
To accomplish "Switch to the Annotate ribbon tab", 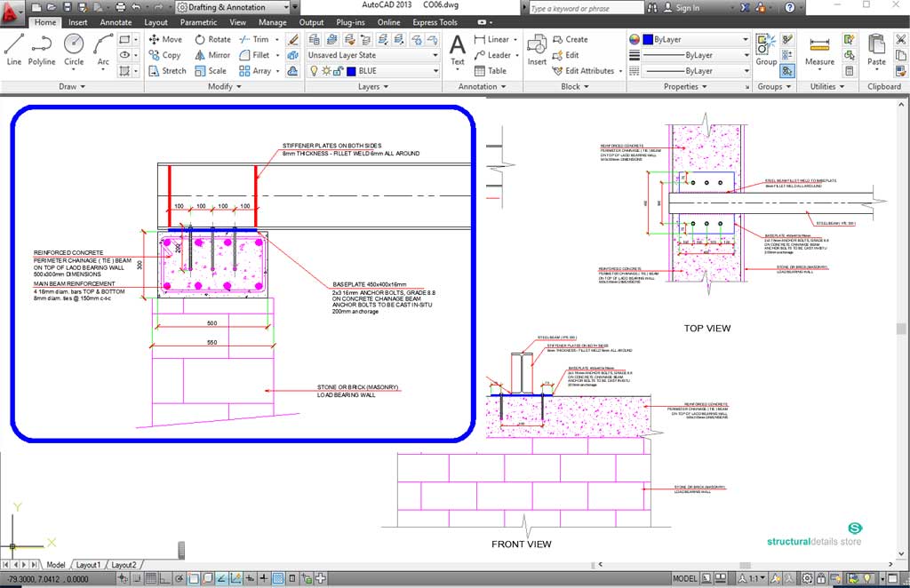I will tap(116, 22).
